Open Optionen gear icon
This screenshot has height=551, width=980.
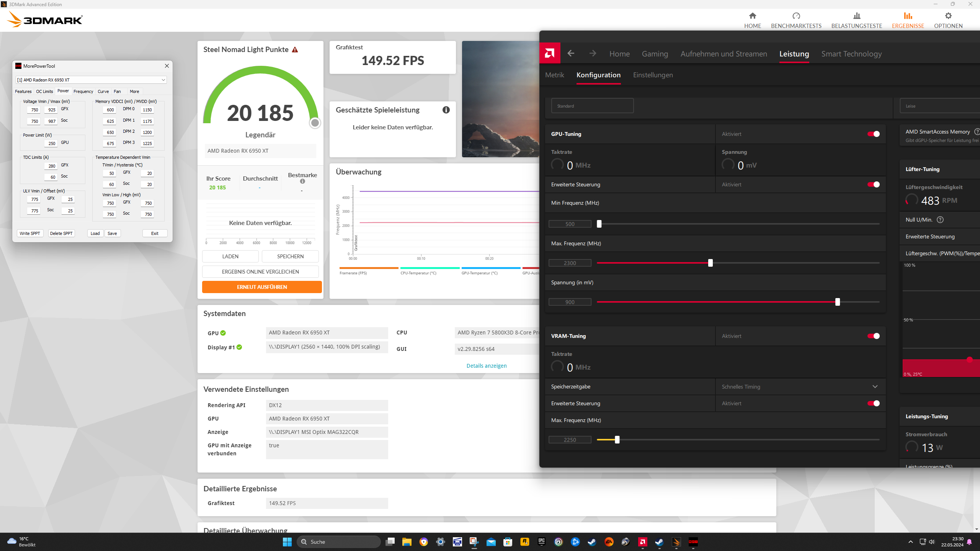click(x=948, y=16)
